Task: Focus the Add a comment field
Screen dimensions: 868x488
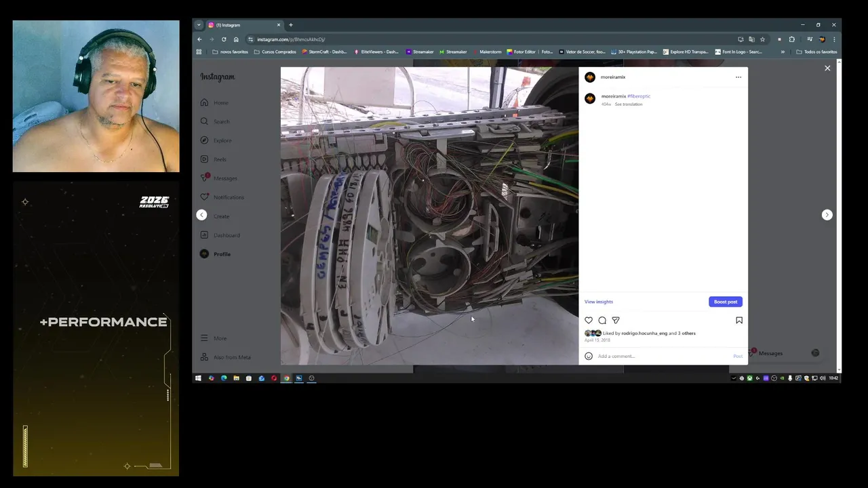Action: click(x=663, y=356)
